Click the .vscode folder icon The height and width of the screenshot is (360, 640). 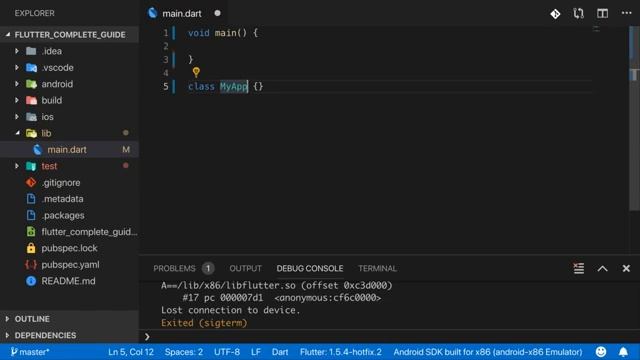pos(31,68)
